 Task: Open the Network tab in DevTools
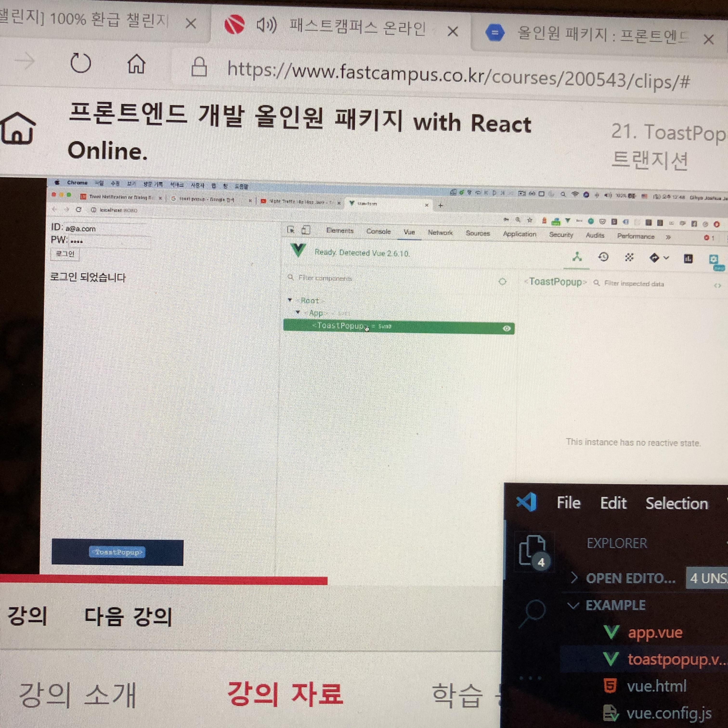pos(440,233)
